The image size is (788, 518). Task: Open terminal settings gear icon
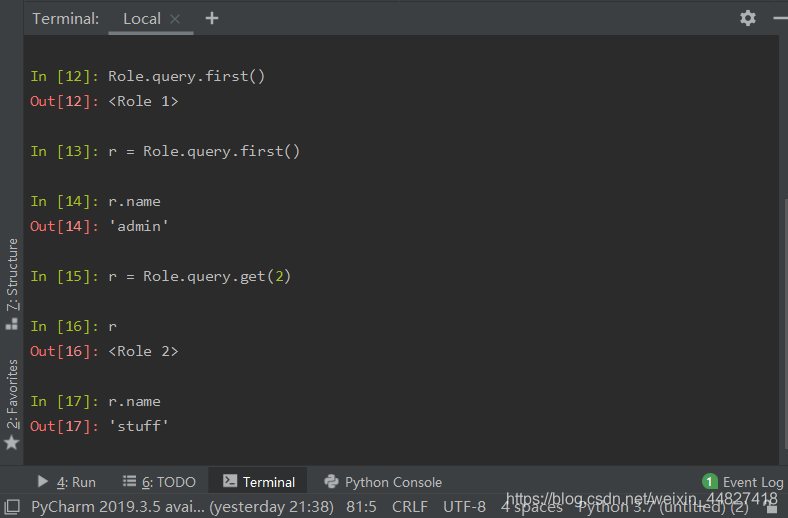[747, 19]
